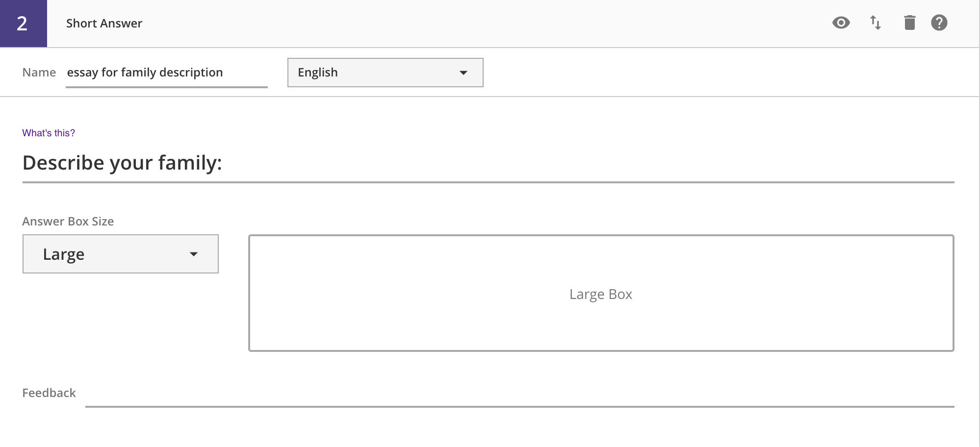
Task: Click the purple question number 2 badge
Action: (x=23, y=23)
